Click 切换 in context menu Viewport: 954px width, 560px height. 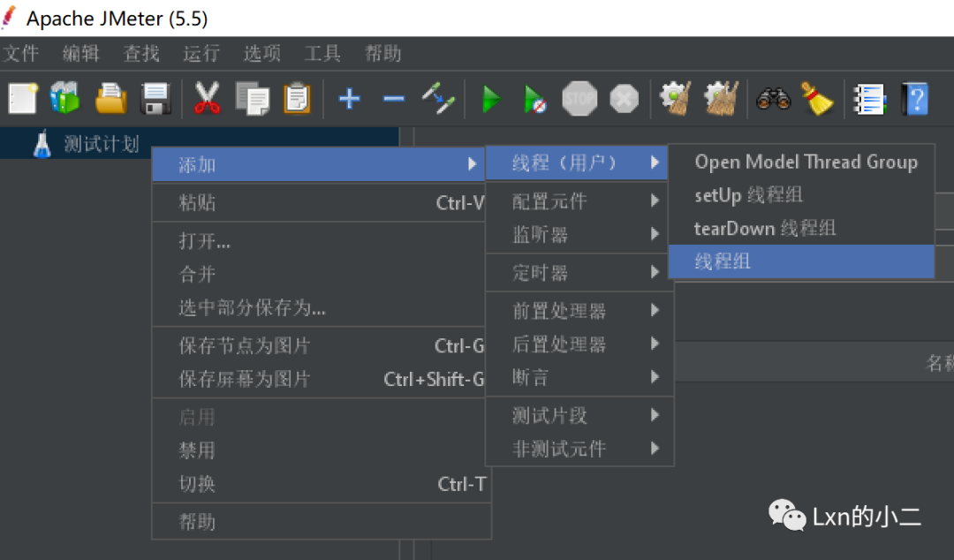tap(322, 484)
